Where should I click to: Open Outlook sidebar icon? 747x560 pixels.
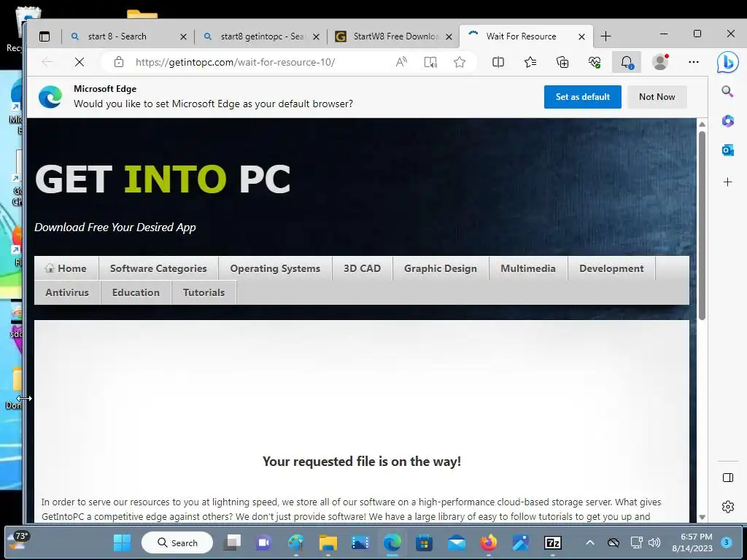click(727, 150)
